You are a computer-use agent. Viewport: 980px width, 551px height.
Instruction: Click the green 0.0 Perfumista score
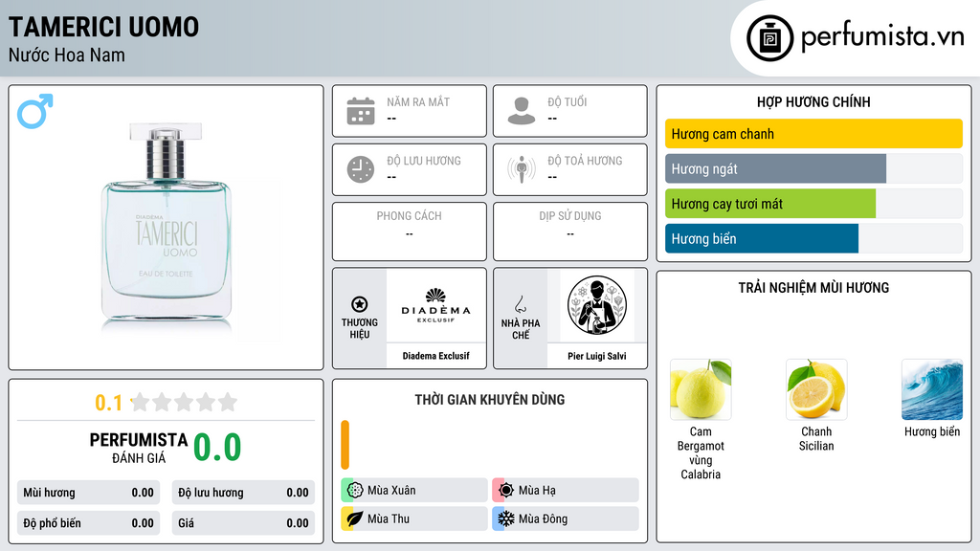tap(217, 447)
